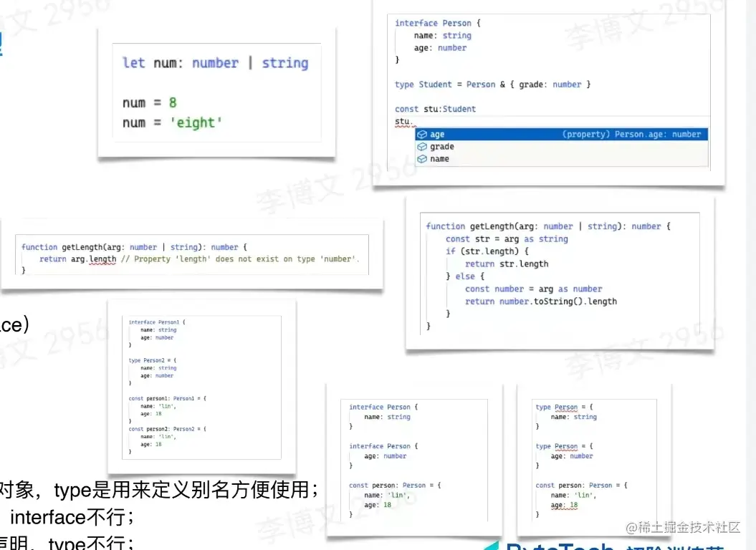Click the property cube icon beside 'name'
The width and height of the screenshot is (756, 550).
tap(422, 158)
